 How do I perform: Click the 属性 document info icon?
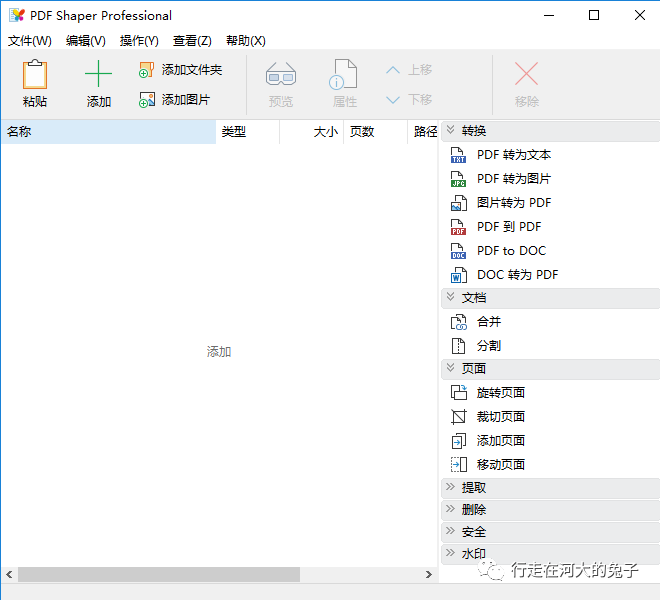(343, 74)
